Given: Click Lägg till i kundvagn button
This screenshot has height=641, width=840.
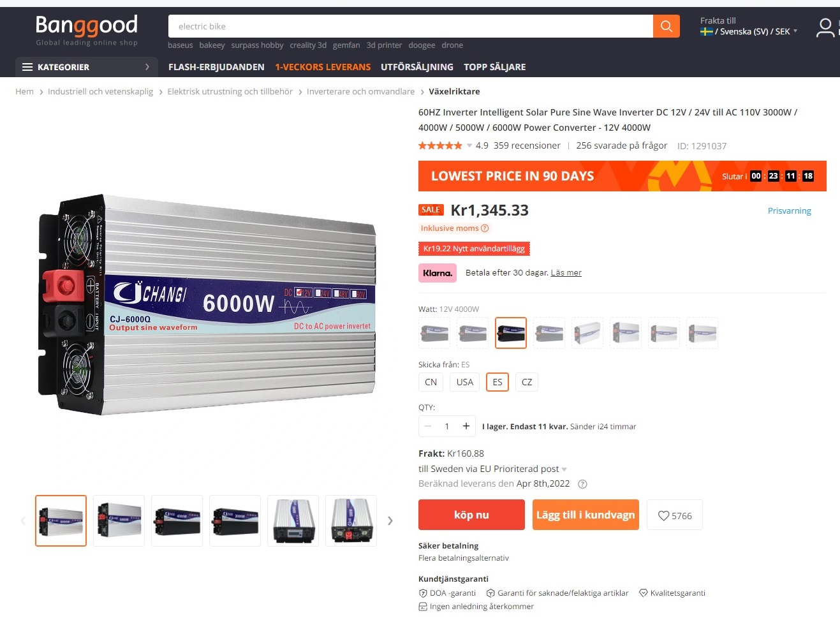Looking at the screenshot, I should (586, 515).
